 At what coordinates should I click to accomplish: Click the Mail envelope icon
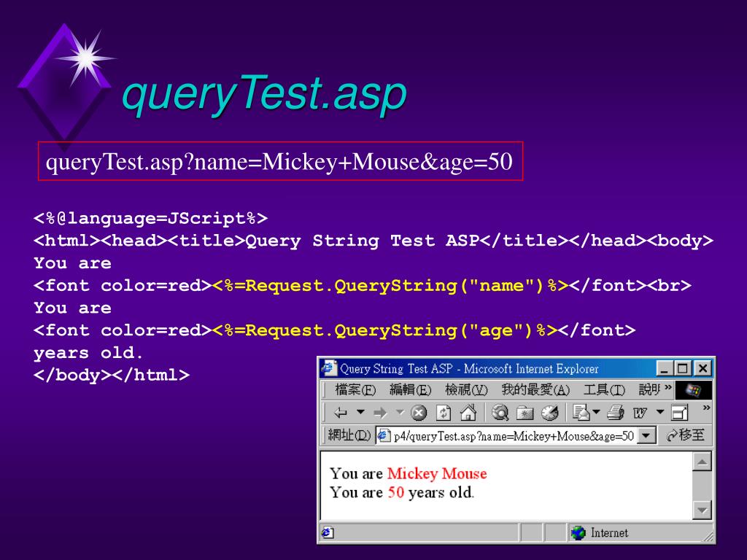pos(581,413)
